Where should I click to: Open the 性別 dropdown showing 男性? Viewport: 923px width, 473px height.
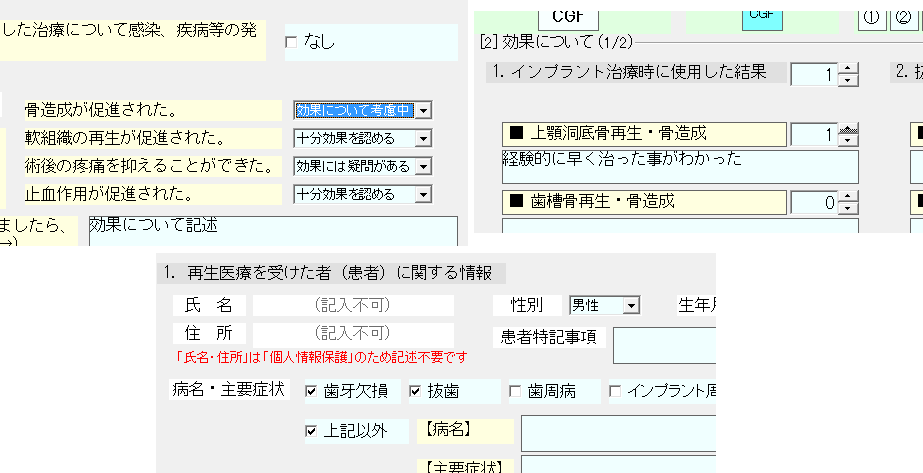[630, 305]
